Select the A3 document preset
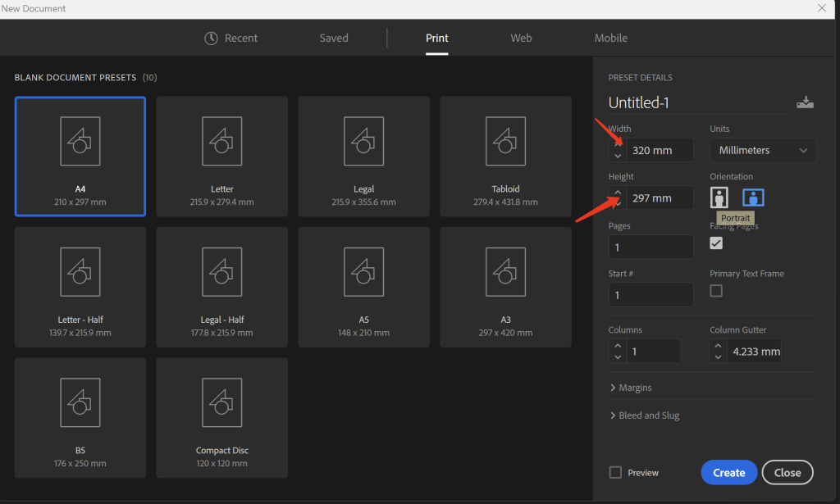 tap(505, 287)
